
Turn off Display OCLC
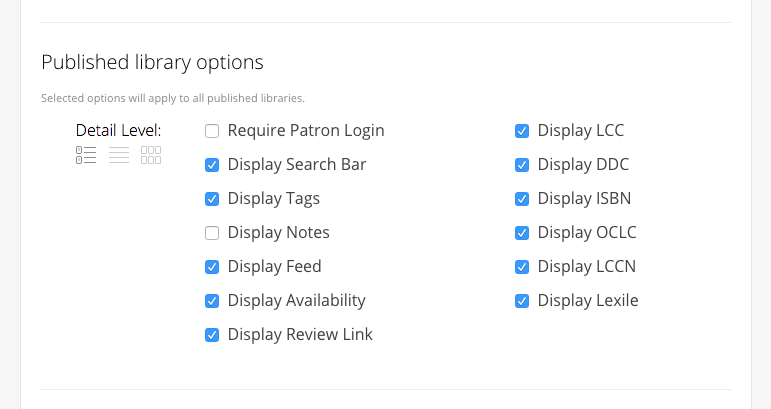click(x=522, y=233)
